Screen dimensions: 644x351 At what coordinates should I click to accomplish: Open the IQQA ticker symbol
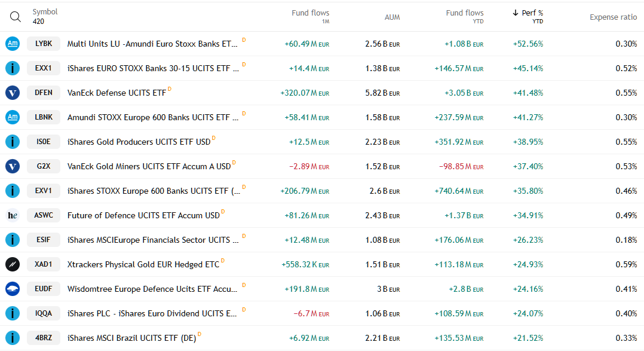click(44, 313)
